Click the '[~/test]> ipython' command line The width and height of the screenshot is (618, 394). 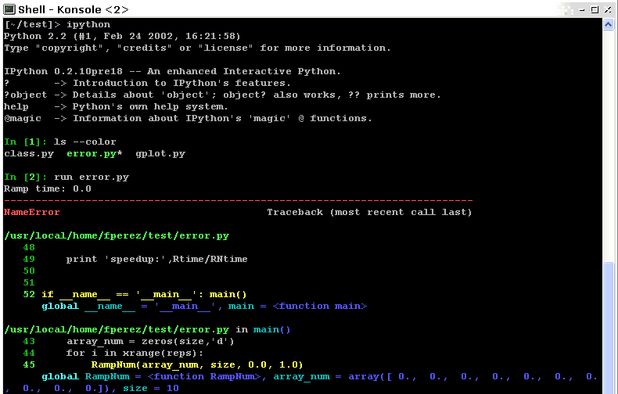point(58,24)
